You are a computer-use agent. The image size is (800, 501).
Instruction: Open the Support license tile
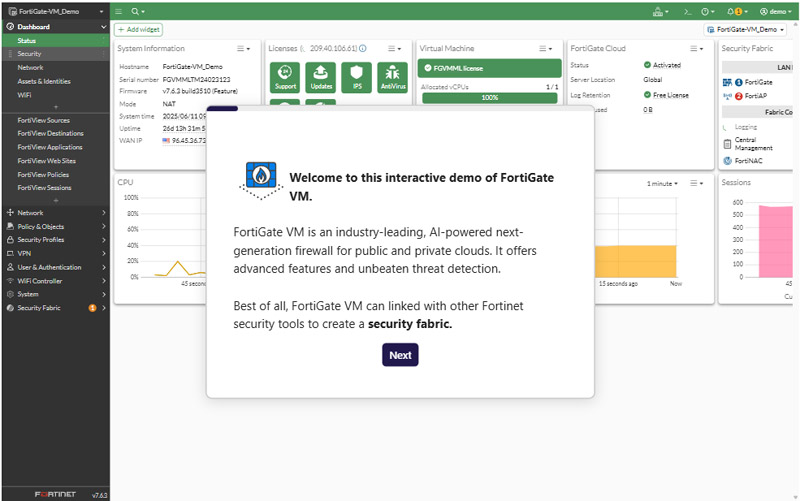[285, 78]
